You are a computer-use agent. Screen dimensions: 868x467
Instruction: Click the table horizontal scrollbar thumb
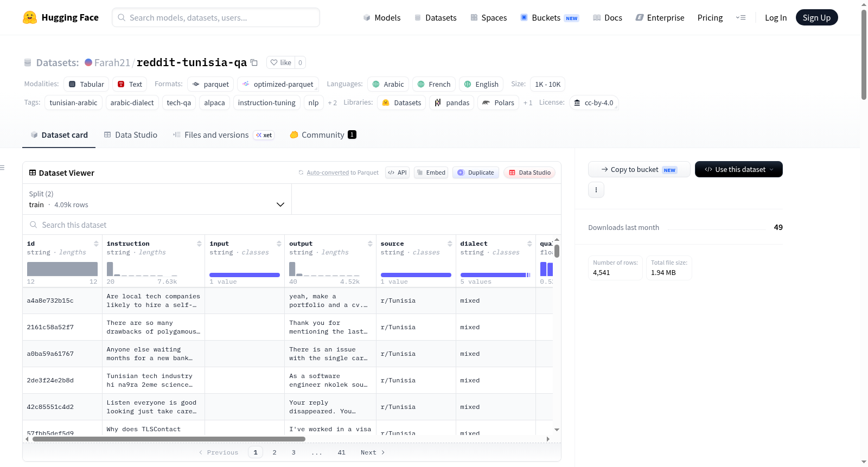169,439
